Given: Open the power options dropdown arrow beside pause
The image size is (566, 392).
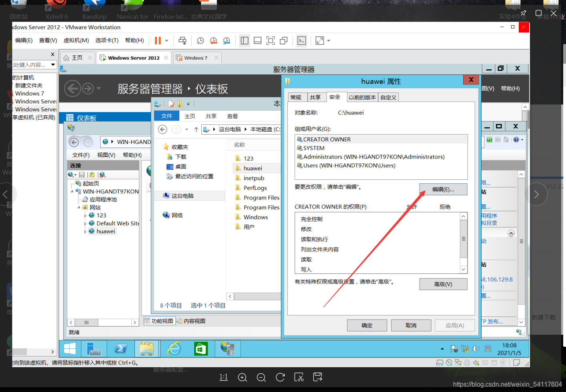Looking at the screenshot, I should pos(167,41).
